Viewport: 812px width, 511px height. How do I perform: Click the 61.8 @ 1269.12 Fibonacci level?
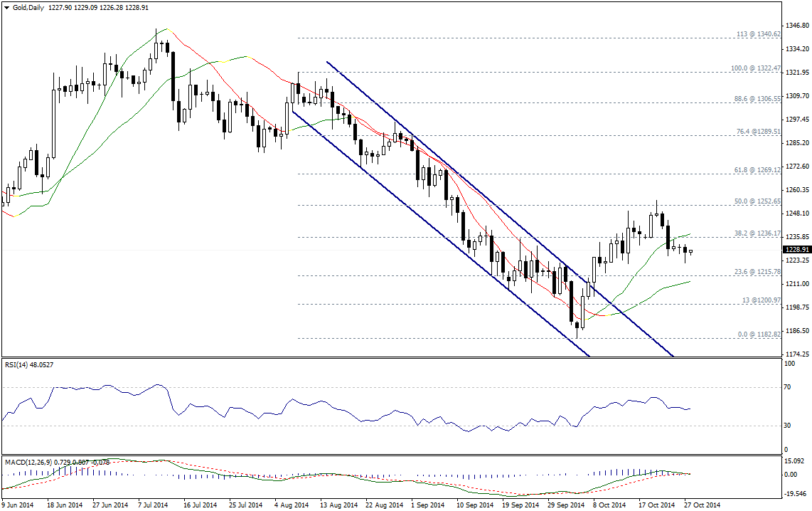tap(758, 169)
